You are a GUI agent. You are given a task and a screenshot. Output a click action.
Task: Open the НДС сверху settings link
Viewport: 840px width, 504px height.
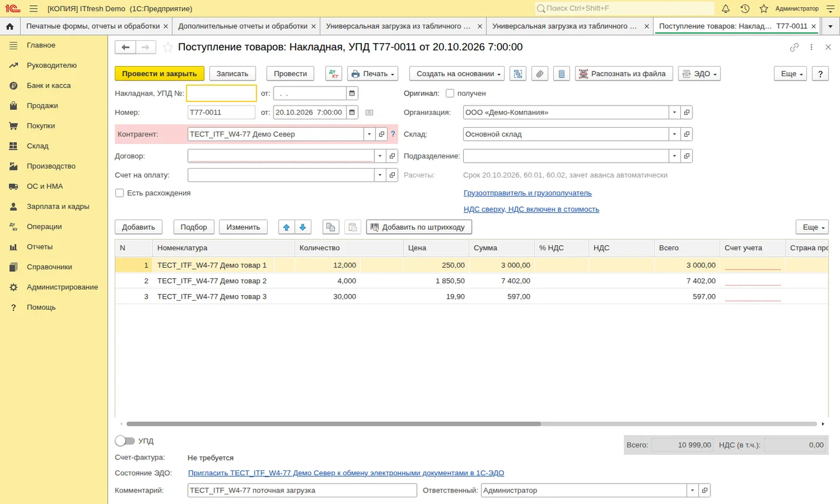point(531,209)
